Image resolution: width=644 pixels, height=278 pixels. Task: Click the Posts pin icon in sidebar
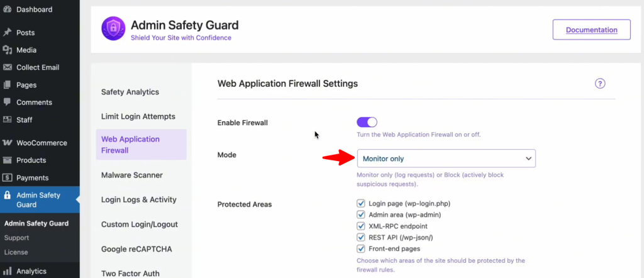pyautogui.click(x=8, y=33)
